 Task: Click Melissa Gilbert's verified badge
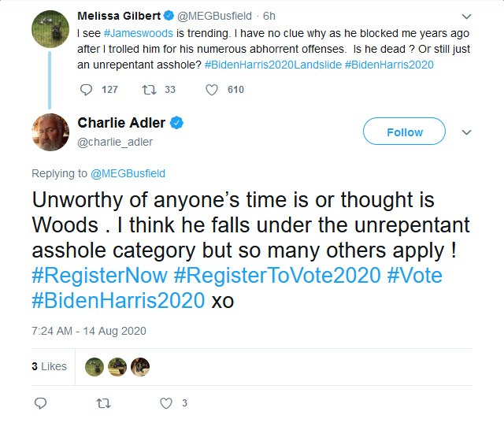tap(169, 16)
